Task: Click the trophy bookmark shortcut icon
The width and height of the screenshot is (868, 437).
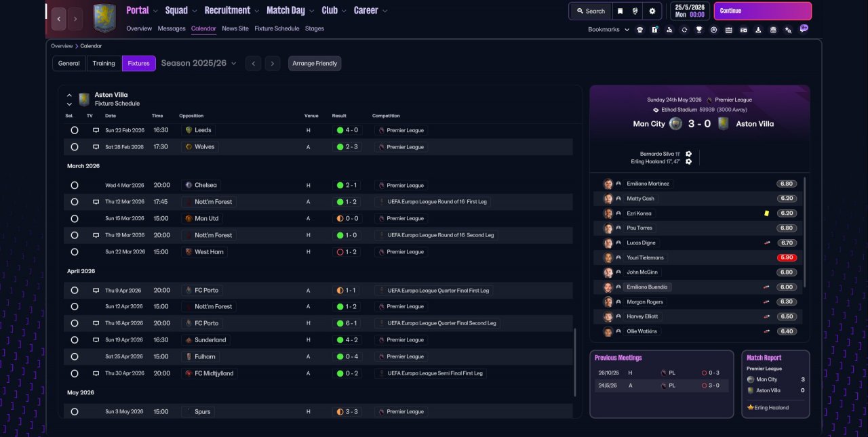Action: click(698, 30)
